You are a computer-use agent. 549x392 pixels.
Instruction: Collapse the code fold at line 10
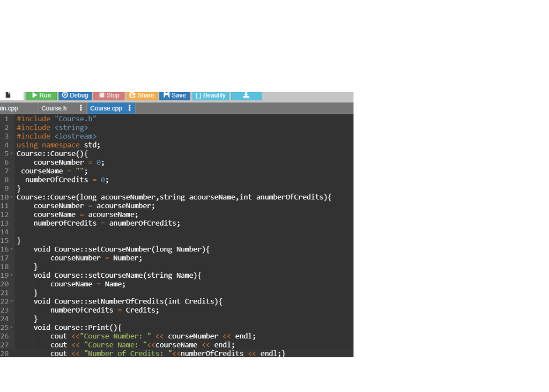[x=12, y=197]
